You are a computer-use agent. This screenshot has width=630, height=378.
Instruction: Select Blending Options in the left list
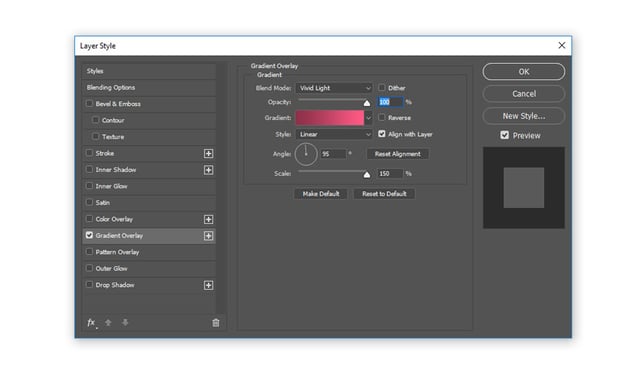click(149, 88)
